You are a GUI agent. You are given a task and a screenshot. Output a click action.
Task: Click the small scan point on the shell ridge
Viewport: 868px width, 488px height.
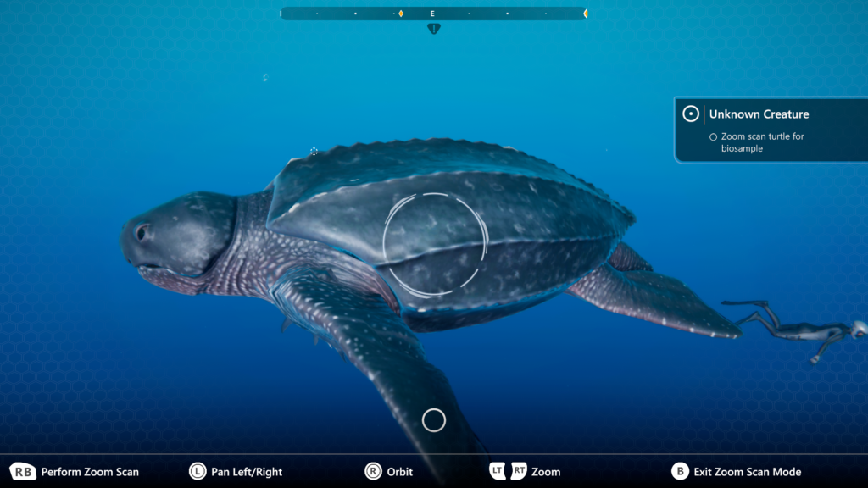click(314, 151)
